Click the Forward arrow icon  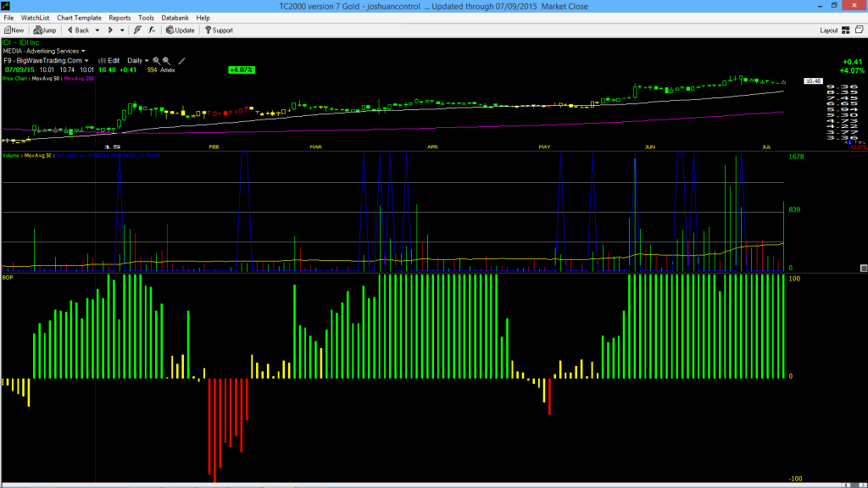(x=110, y=30)
